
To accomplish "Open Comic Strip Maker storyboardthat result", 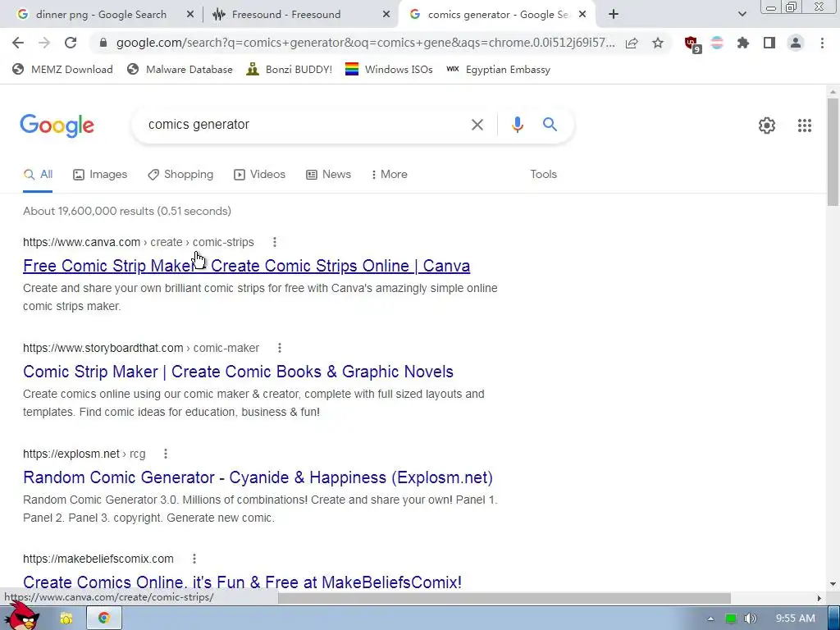I will click(238, 372).
